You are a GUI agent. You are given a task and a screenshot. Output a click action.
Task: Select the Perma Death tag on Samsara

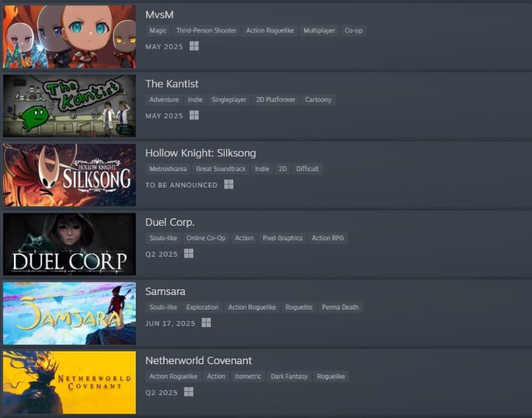(340, 308)
